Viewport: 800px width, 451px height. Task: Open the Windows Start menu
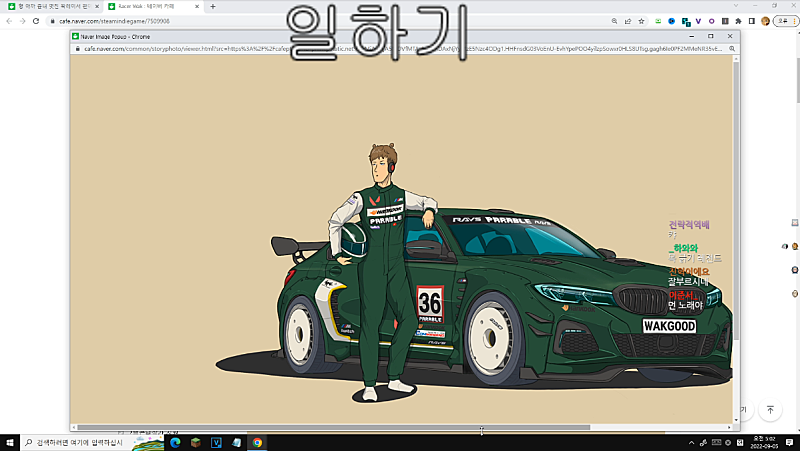(9, 442)
